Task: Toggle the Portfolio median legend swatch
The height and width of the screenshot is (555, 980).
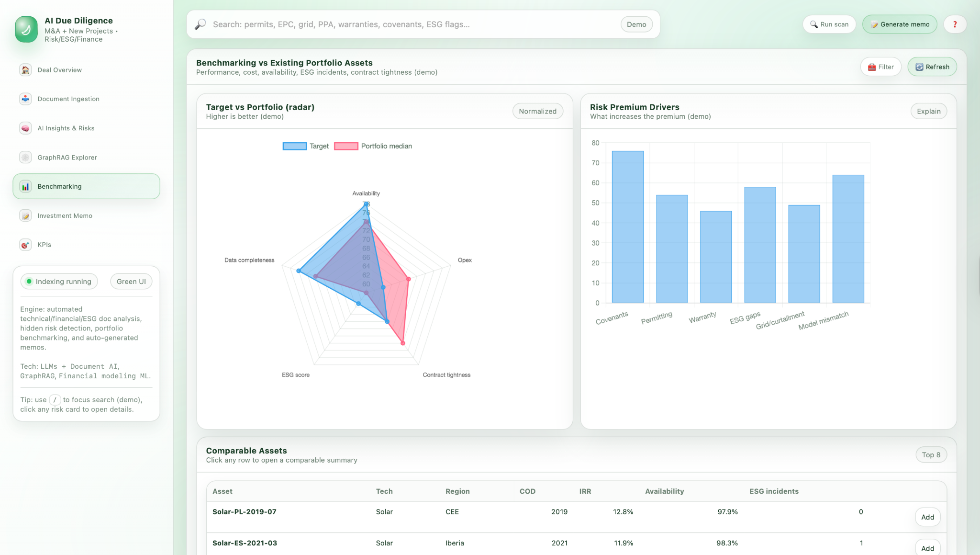Action: point(346,146)
